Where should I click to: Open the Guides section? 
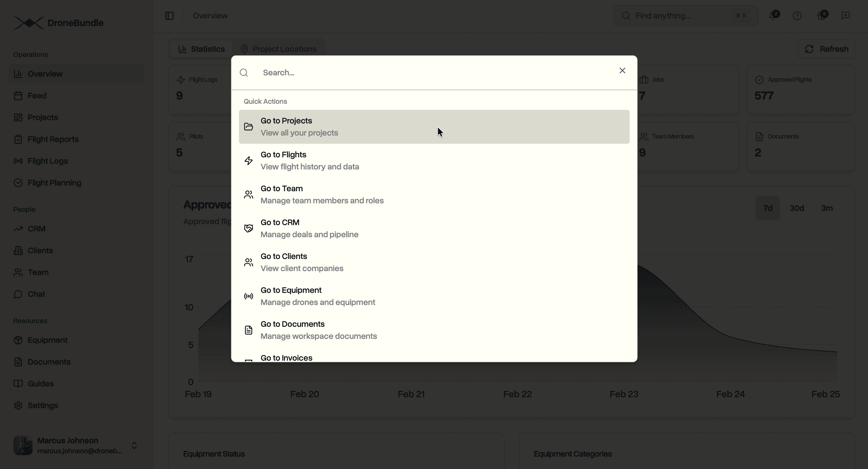click(x=40, y=383)
